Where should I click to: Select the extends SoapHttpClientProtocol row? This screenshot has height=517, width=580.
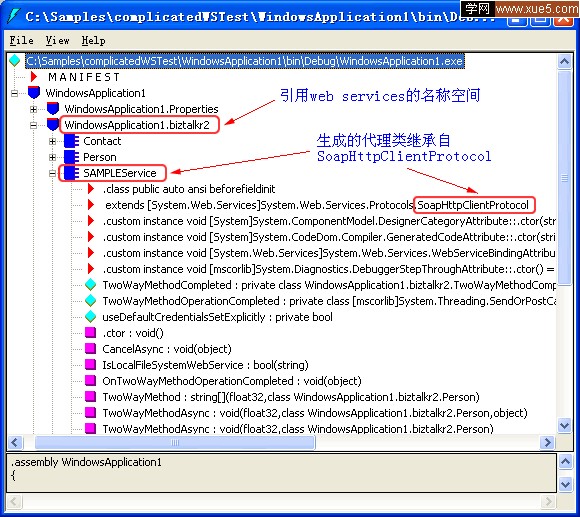[317, 205]
